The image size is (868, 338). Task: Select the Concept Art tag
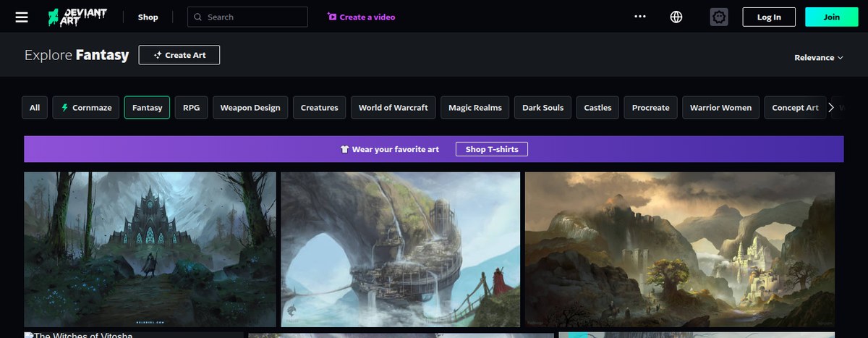point(795,107)
